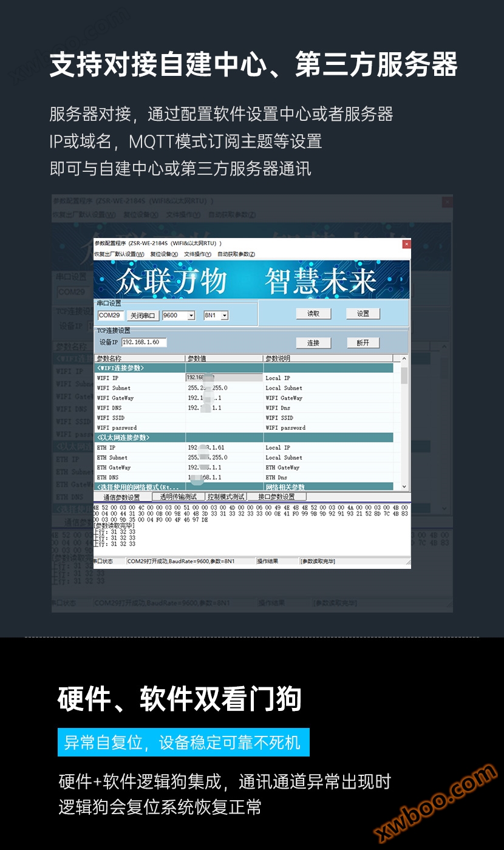
Task: Click the 参数说明 column header
Action: click(x=328, y=359)
